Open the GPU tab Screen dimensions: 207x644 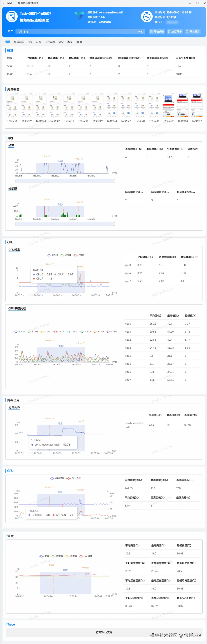pos(61,42)
